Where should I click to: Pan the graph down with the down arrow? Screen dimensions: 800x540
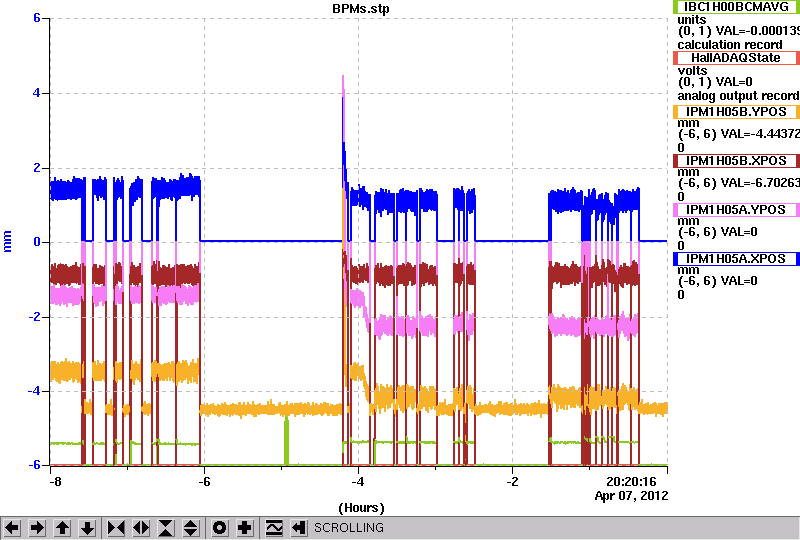click(x=87, y=528)
